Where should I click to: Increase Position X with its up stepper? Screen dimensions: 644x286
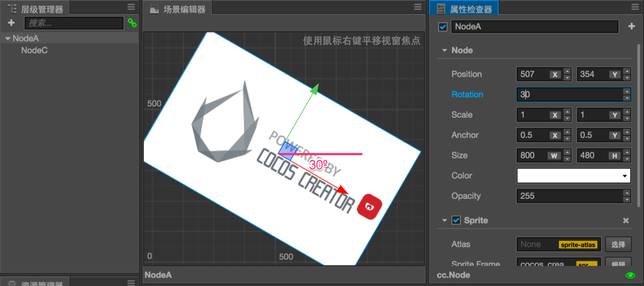[x=567, y=71]
